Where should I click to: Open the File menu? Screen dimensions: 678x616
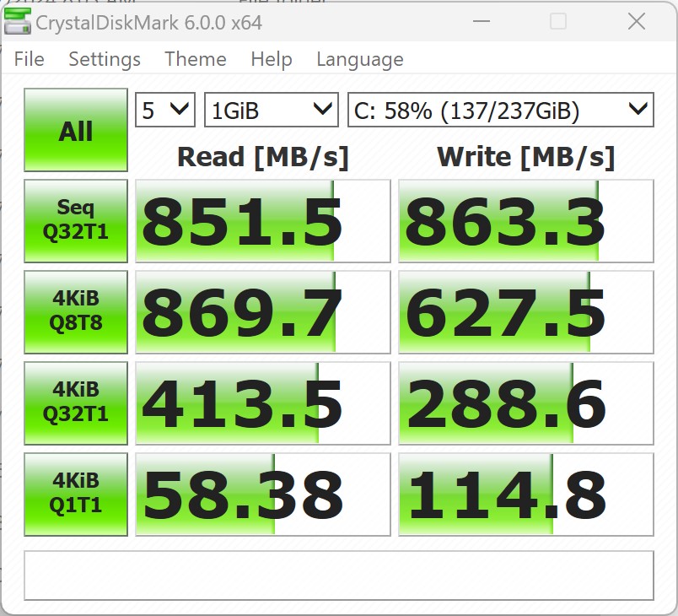[29, 59]
